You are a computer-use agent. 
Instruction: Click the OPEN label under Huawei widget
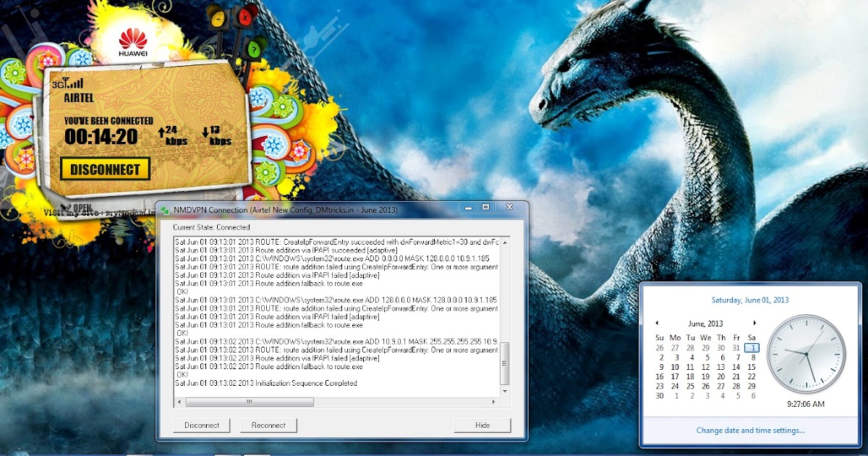[x=83, y=207]
